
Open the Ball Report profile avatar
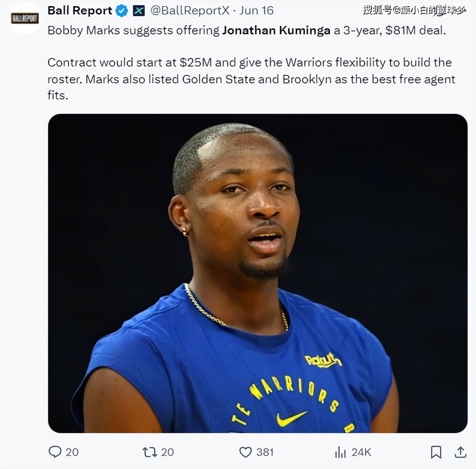(x=25, y=18)
